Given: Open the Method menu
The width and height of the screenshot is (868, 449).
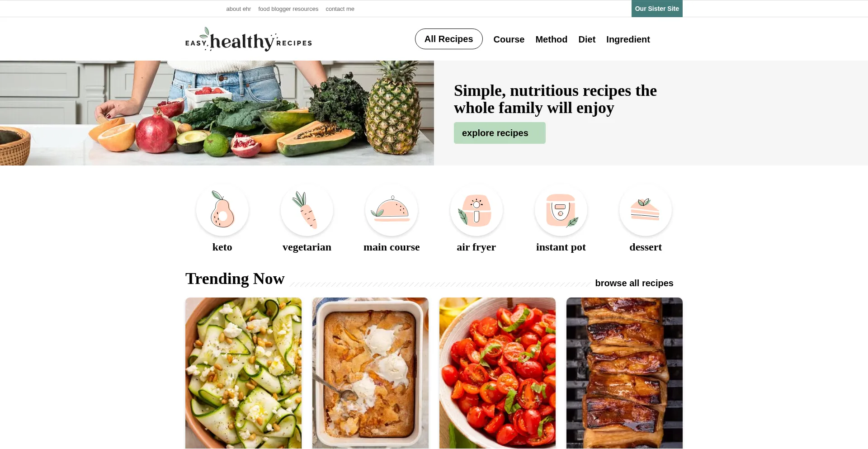Looking at the screenshot, I should tap(551, 39).
